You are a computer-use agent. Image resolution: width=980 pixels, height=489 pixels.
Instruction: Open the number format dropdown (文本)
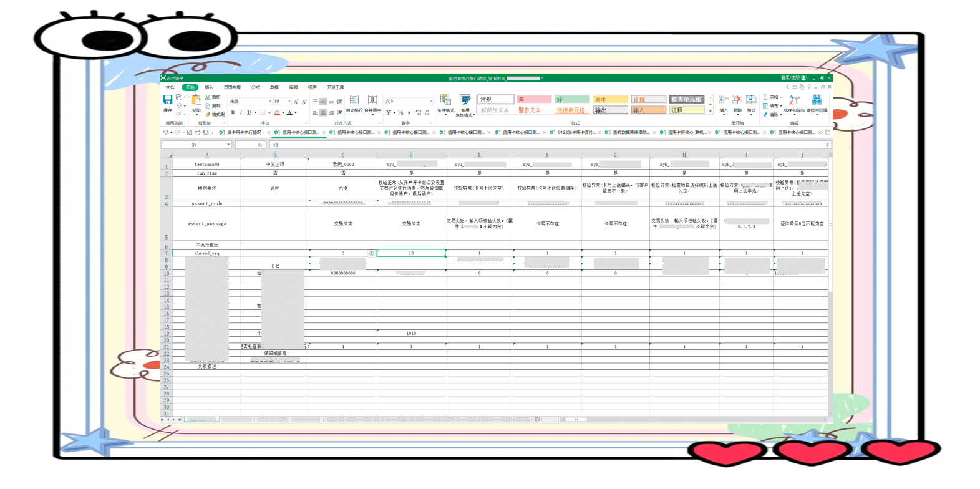[x=430, y=101]
